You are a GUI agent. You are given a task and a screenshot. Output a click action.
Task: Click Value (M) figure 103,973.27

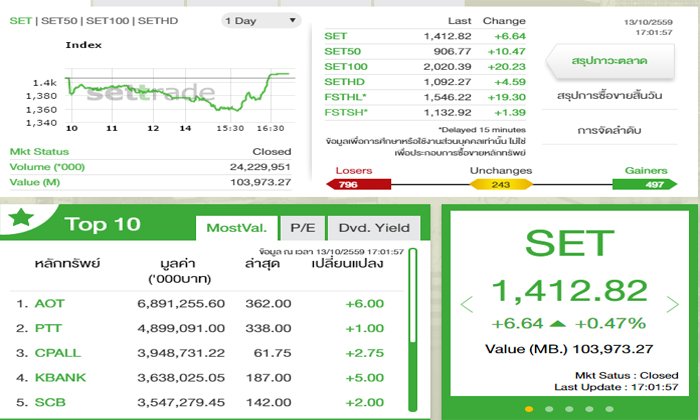tap(260, 182)
